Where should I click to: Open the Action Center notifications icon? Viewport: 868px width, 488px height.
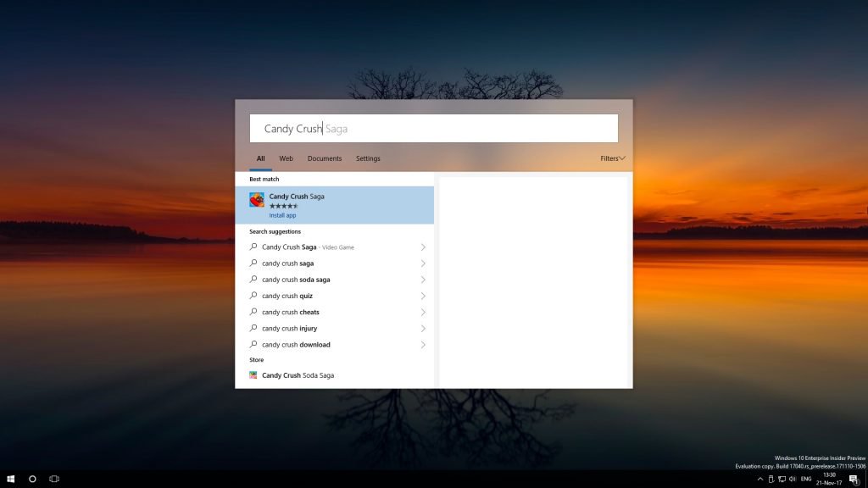point(854,480)
